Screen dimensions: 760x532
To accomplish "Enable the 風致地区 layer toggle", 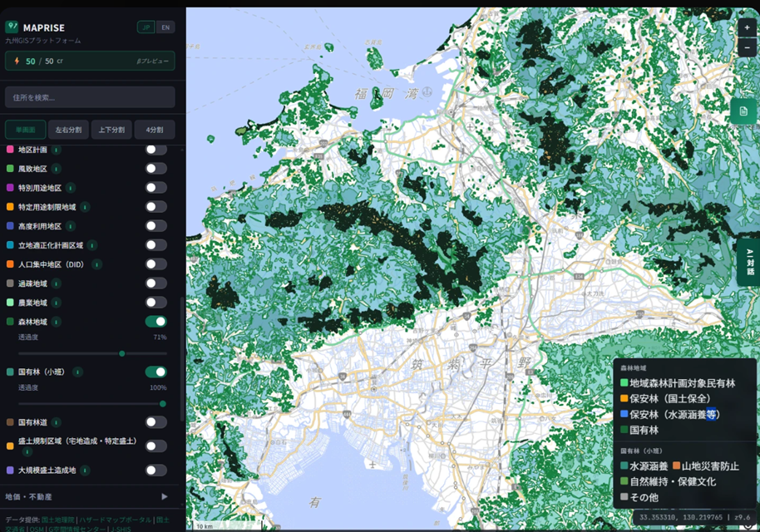I will coord(156,169).
